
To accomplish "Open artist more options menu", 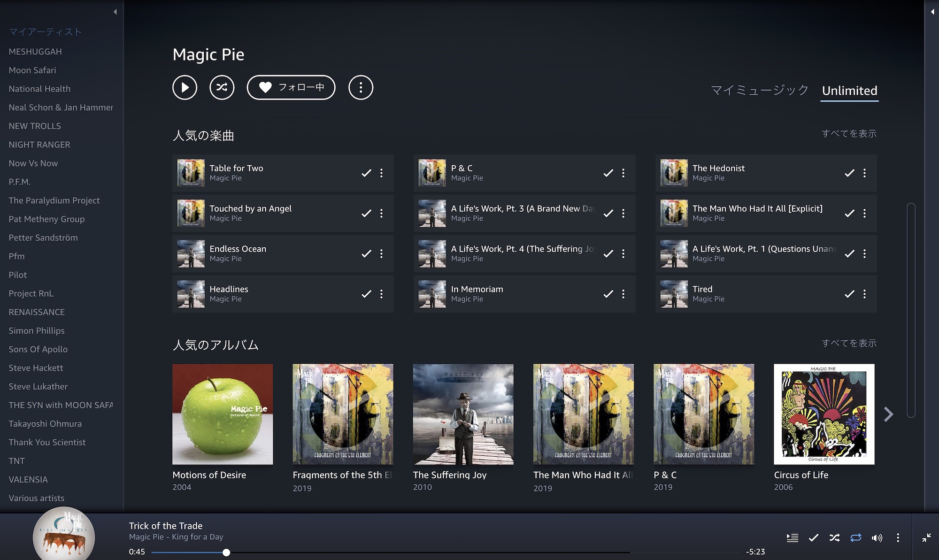I will (x=361, y=87).
